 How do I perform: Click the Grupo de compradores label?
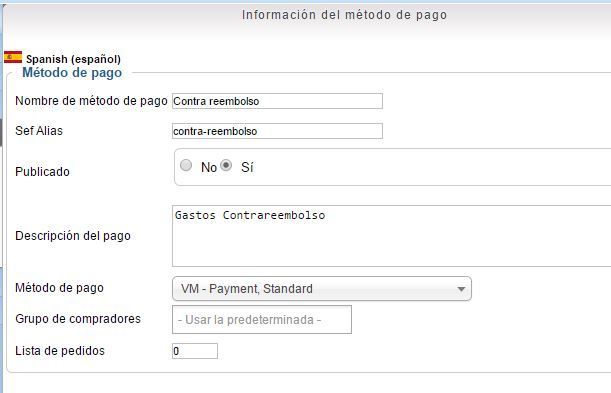pos(78,319)
